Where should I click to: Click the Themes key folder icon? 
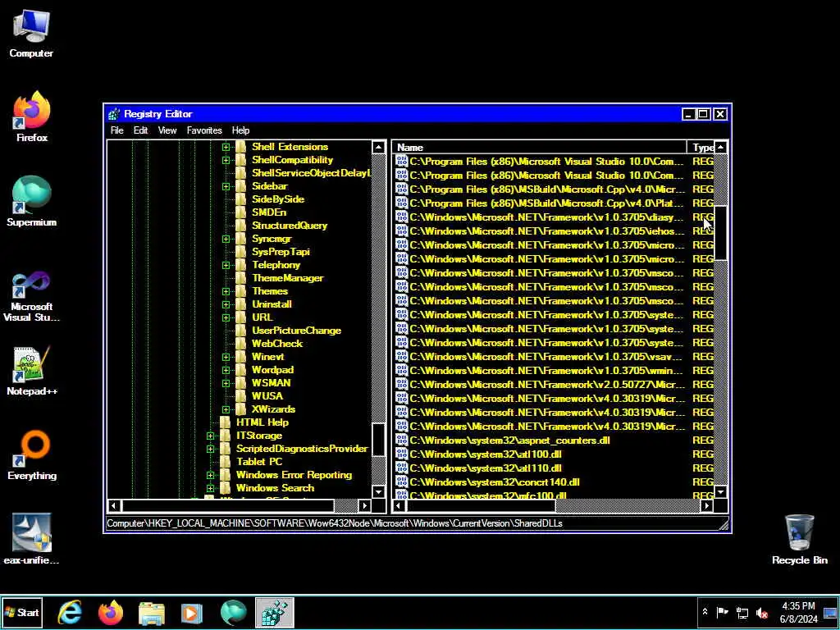(240, 291)
